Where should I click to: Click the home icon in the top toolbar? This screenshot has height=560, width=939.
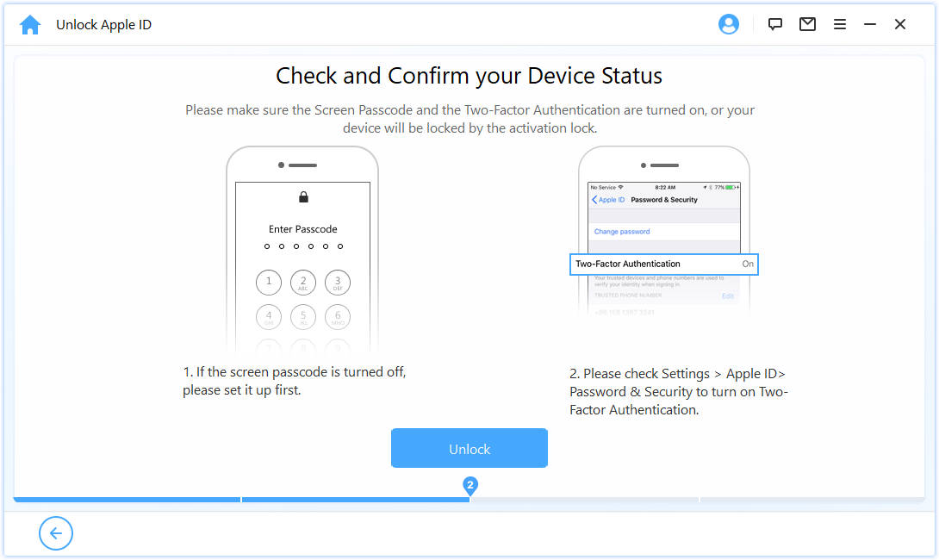[30, 24]
